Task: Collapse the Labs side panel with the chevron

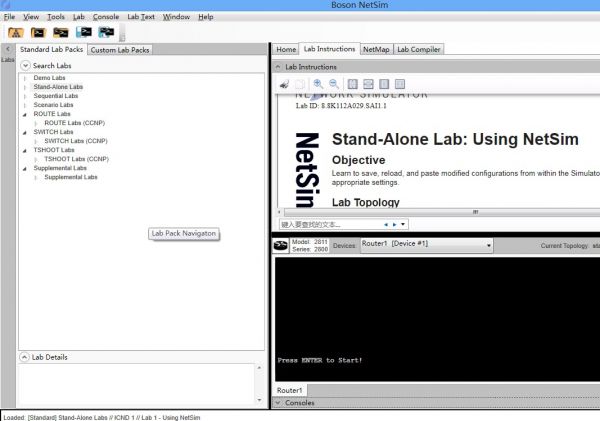Action: point(8,49)
